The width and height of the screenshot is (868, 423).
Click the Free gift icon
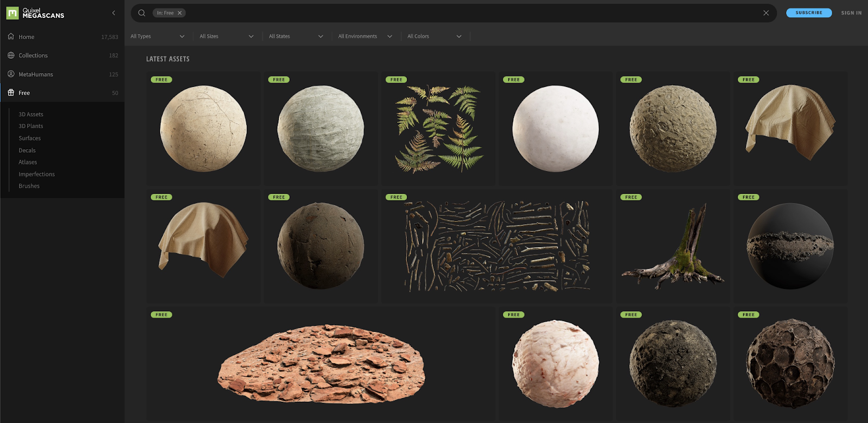[11, 92]
